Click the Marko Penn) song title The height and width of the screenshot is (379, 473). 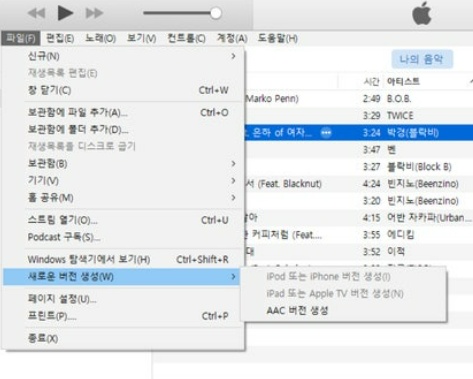tap(272, 99)
